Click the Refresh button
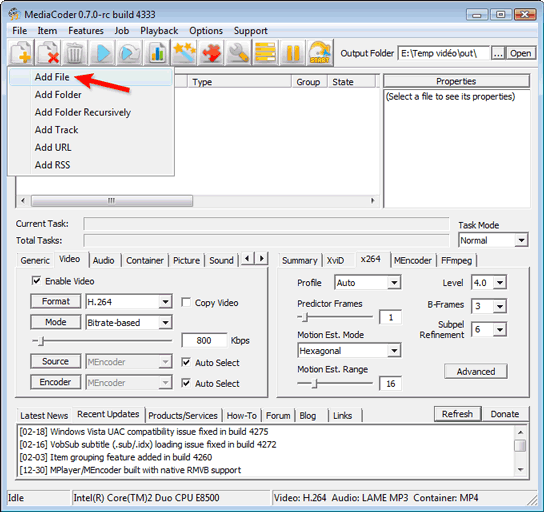 pos(457,414)
